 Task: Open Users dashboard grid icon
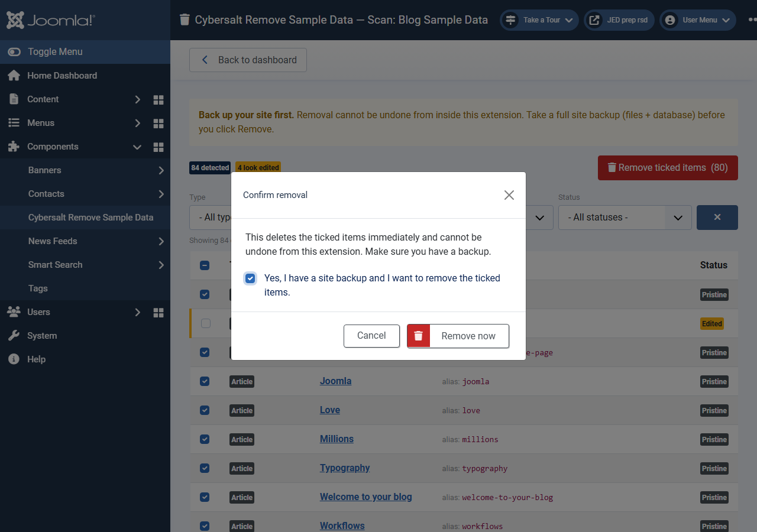(x=158, y=312)
